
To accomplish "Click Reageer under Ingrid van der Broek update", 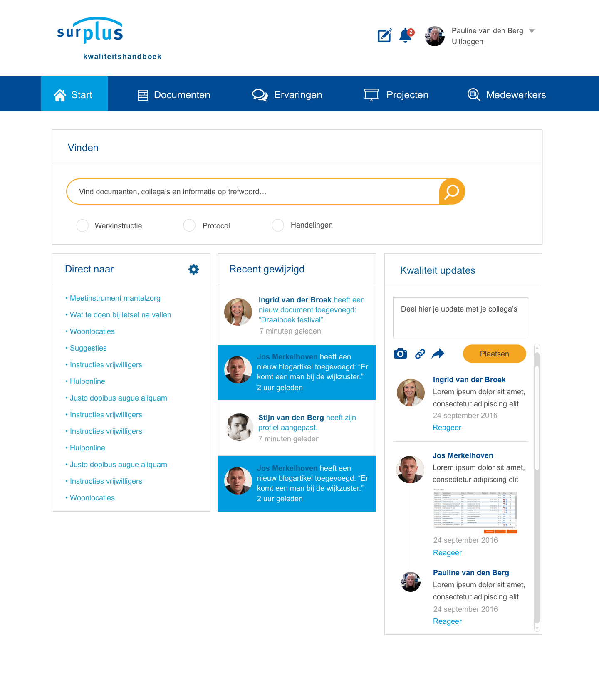I will [x=447, y=428].
